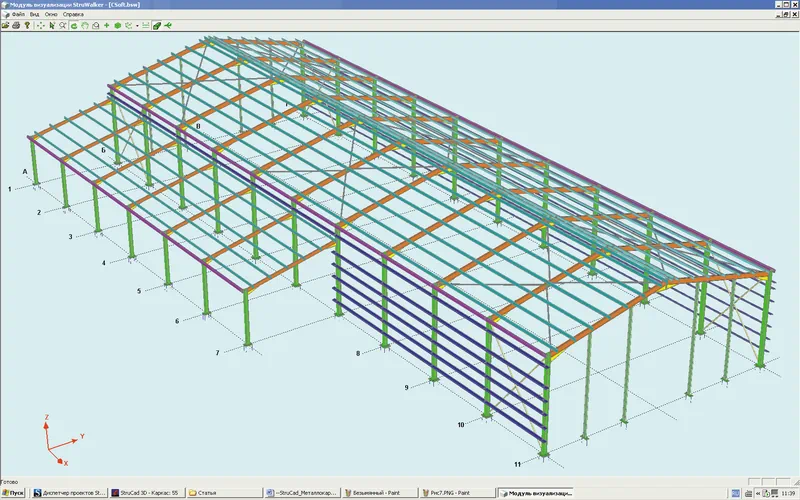The image size is (800, 500).
Task: Expand the dropdown arrow beside orbit icon
Action: tap(137, 26)
